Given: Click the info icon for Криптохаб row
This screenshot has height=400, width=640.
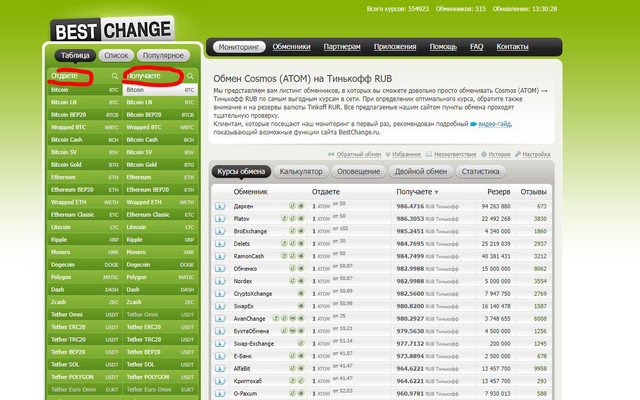Looking at the screenshot, I should (220, 381).
